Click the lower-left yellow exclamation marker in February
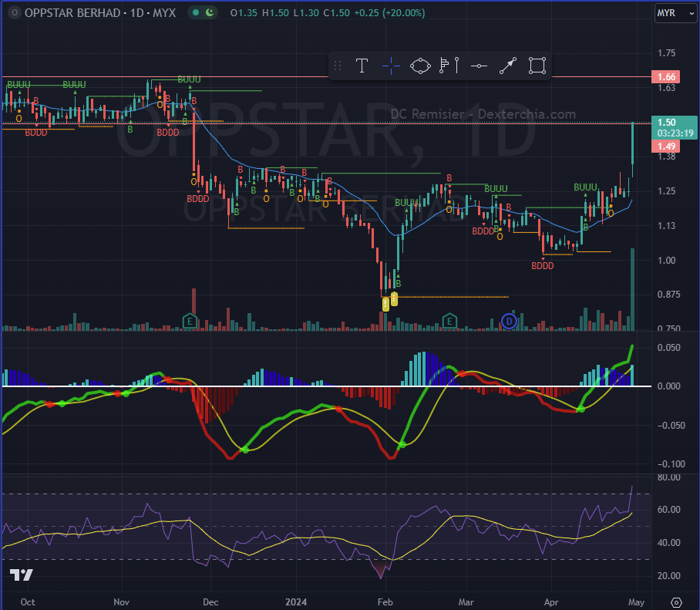Viewport: 700px width, 610px height. (385, 305)
